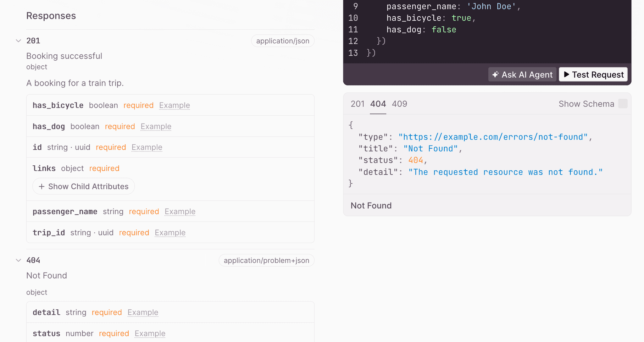Image resolution: width=644 pixels, height=342 pixels.
Task: Open Example for status property
Action: click(150, 334)
